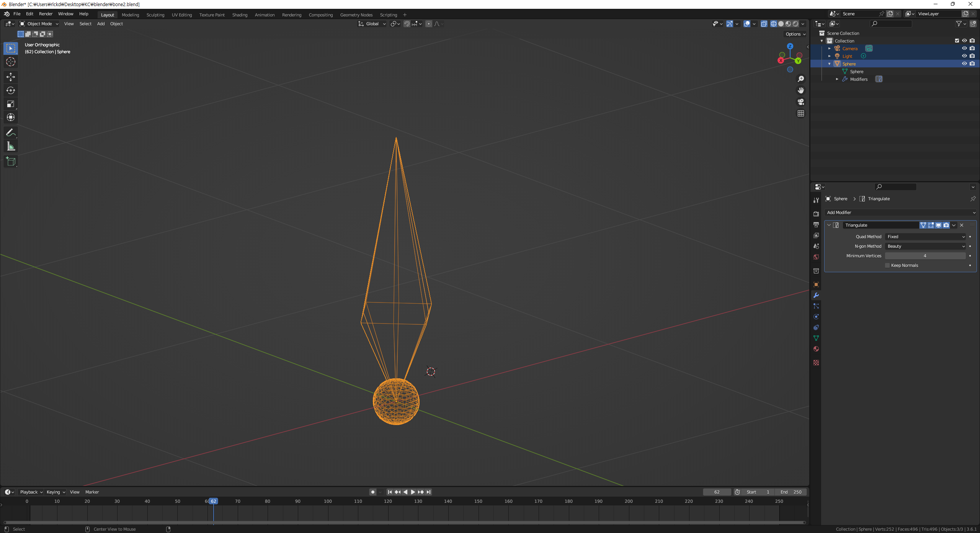The height and width of the screenshot is (533, 980).
Task: Open the Object Data properties tab
Action: tap(816, 338)
